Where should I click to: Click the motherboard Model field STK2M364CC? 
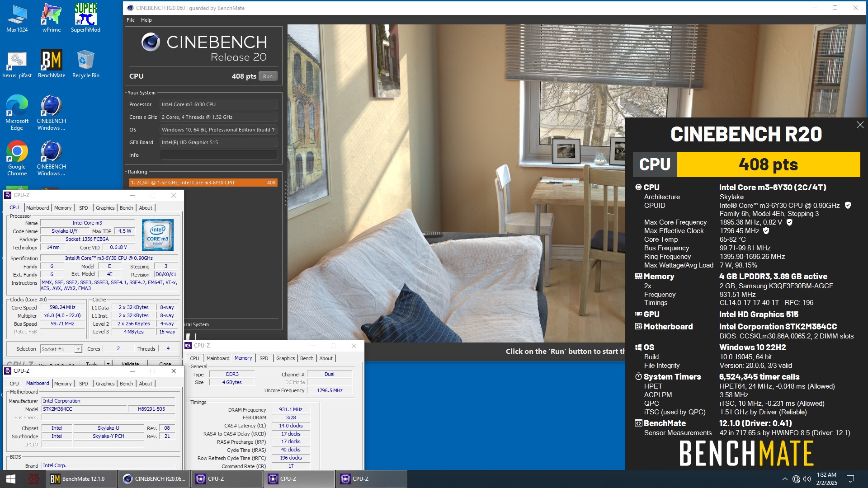84,409
